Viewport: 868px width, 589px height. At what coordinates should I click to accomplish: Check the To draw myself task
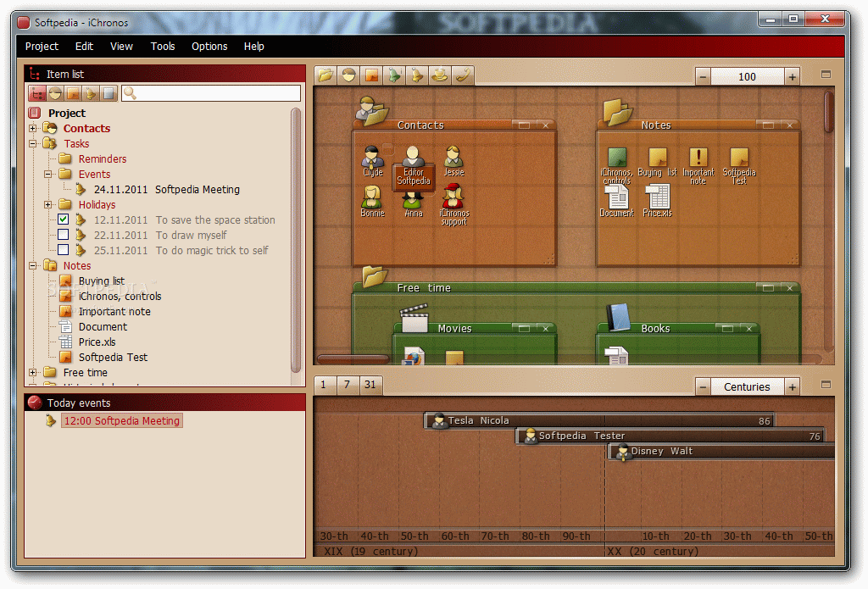63,235
